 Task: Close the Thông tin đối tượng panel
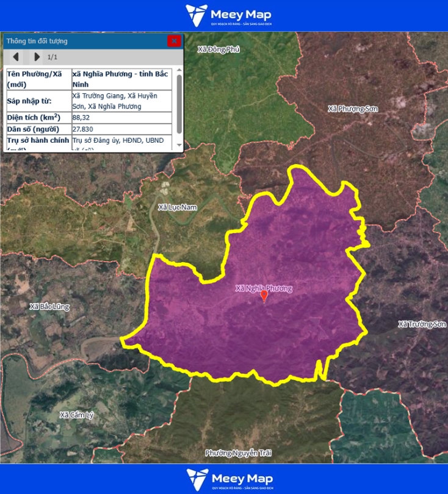174,41
